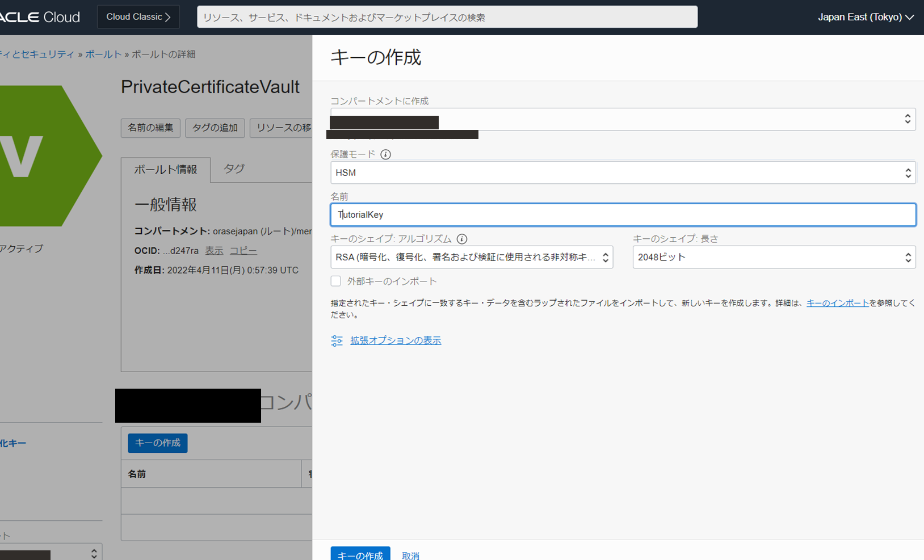
Task: Enable the 外部キーのインポート checkbox
Action: pyautogui.click(x=336, y=281)
